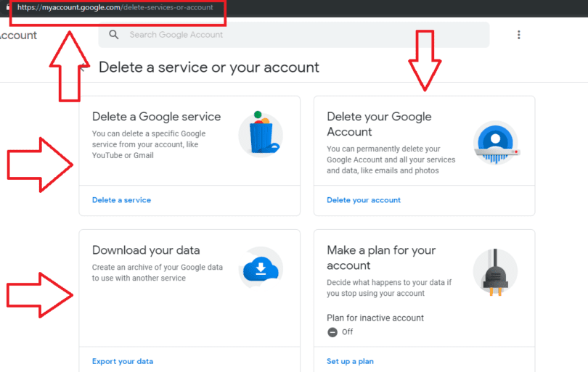The height and width of the screenshot is (372, 588).
Task: Click the power plug illustration
Action: (495, 273)
